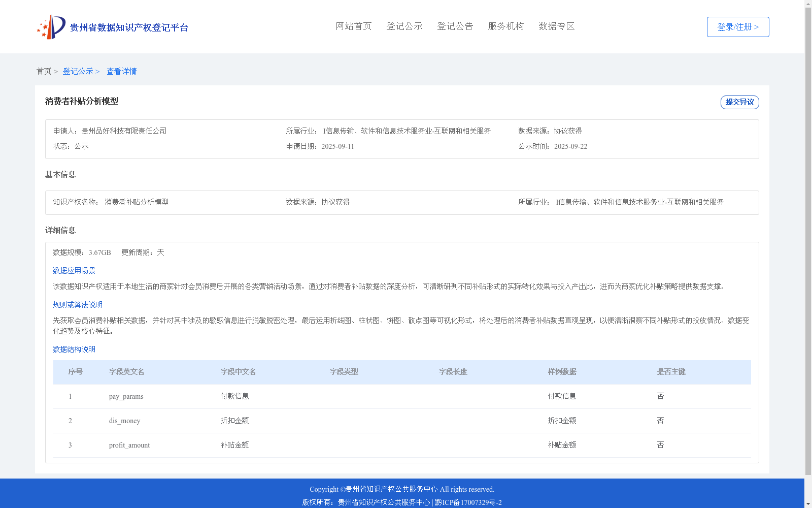
Task: Go to 首页 breadcrumb
Action: [44, 71]
